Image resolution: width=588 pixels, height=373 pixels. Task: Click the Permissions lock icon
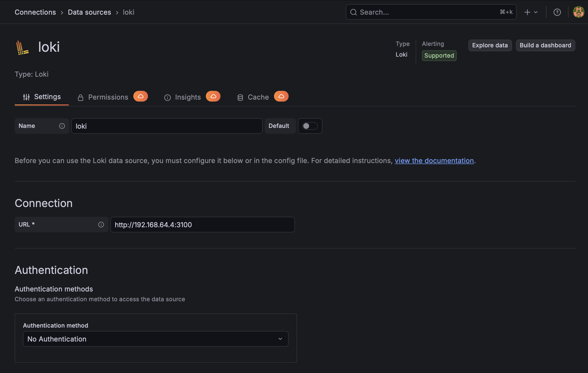(x=81, y=98)
